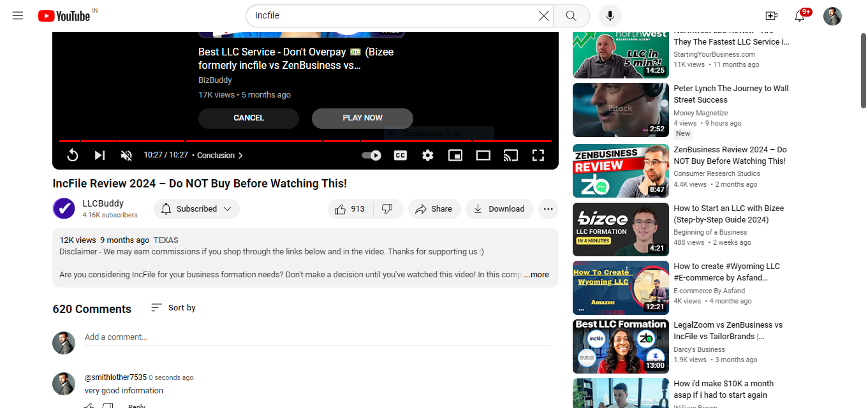Open the hamburger guide menu
This screenshot has height=408, width=868.
click(x=18, y=16)
